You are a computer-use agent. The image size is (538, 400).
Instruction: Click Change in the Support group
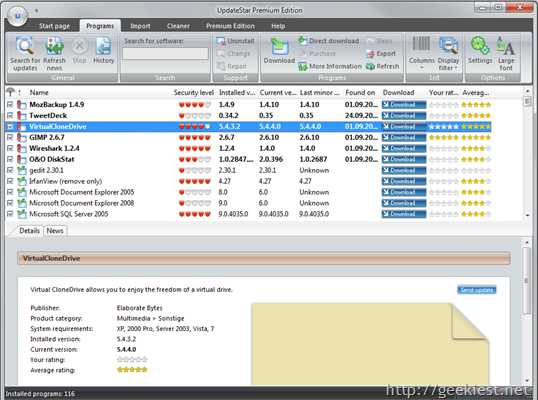(234, 54)
